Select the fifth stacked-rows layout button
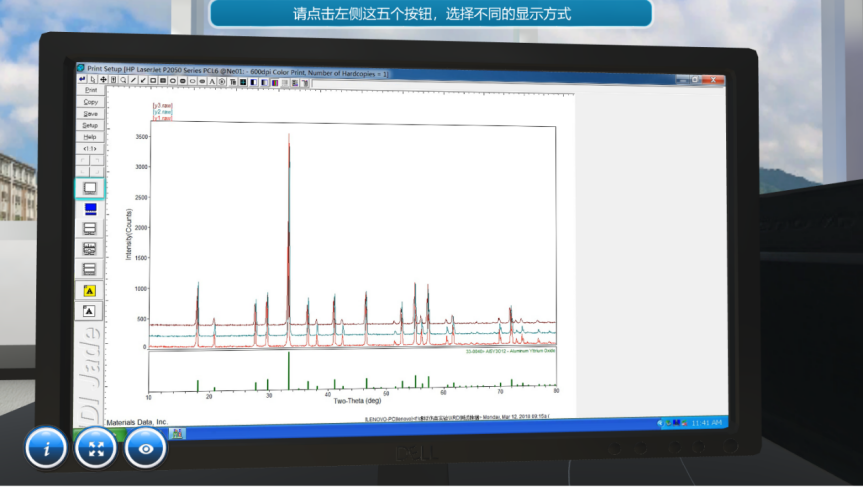Image resolution: width=863 pixels, height=487 pixels. tap(90, 269)
